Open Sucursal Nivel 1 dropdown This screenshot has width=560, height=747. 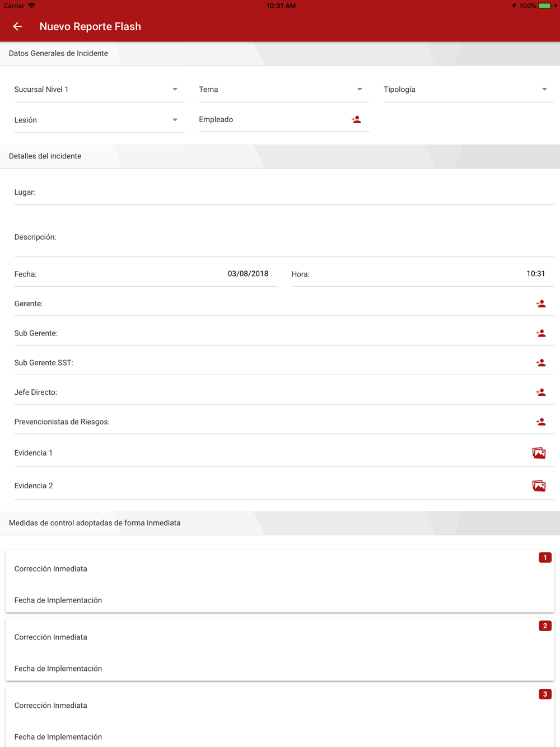[99, 90]
